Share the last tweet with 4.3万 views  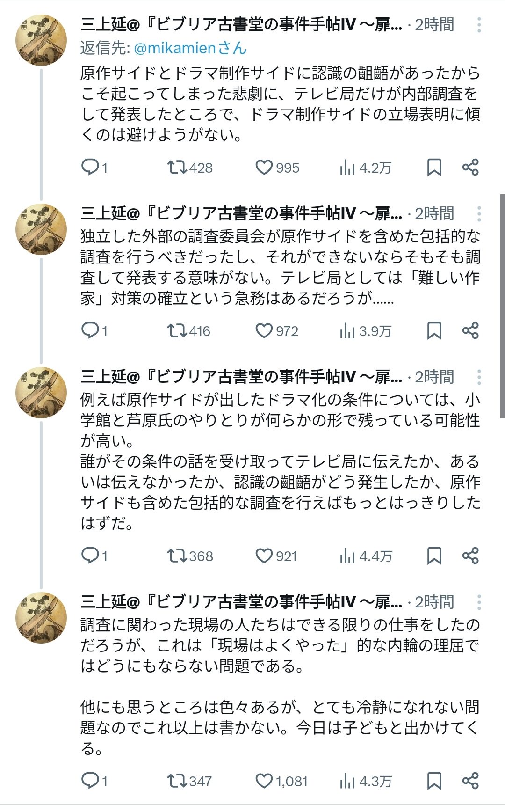pyautogui.click(x=470, y=781)
